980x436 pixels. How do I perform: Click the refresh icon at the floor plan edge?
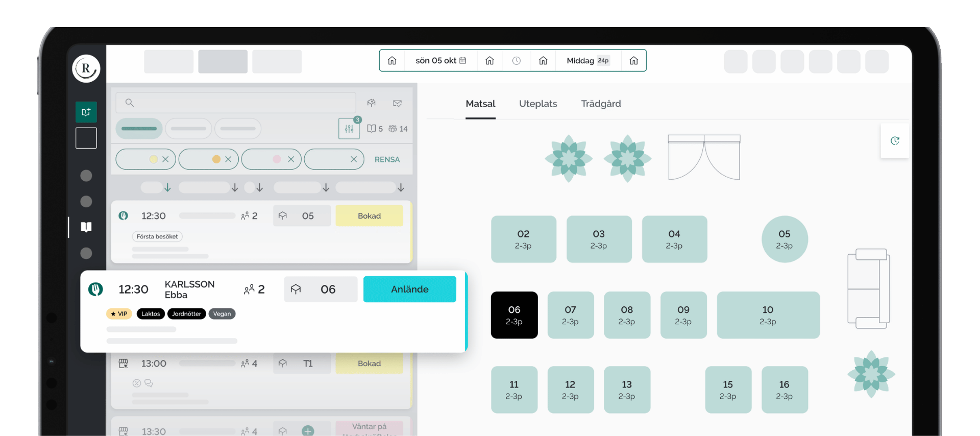coord(895,141)
